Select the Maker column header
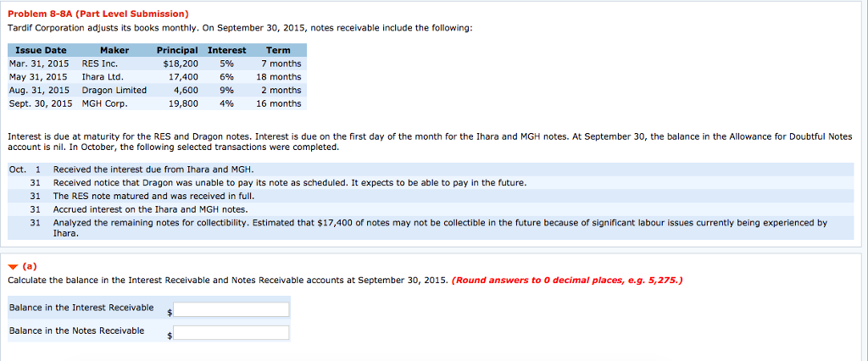The width and height of the screenshot is (868, 361). click(114, 51)
